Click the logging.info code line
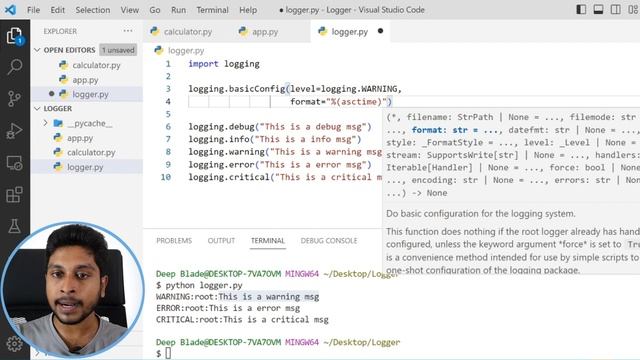 pos(275,140)
